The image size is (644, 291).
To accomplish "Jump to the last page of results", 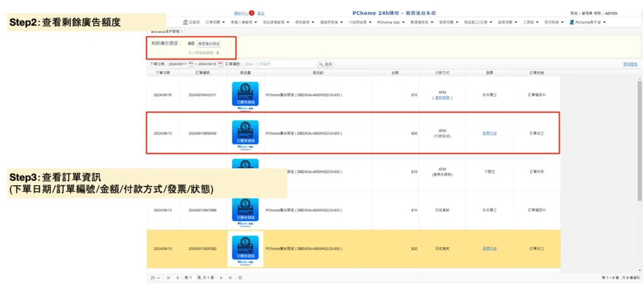I will pyautogui.click(x=230, y=278).
